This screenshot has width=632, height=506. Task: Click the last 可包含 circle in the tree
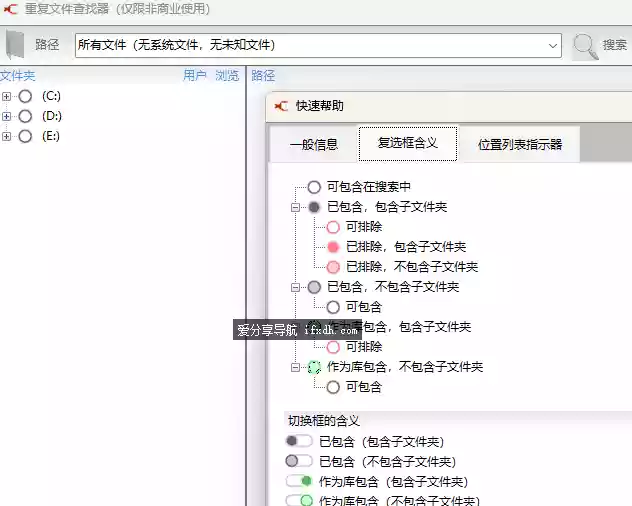pos(333,387)
